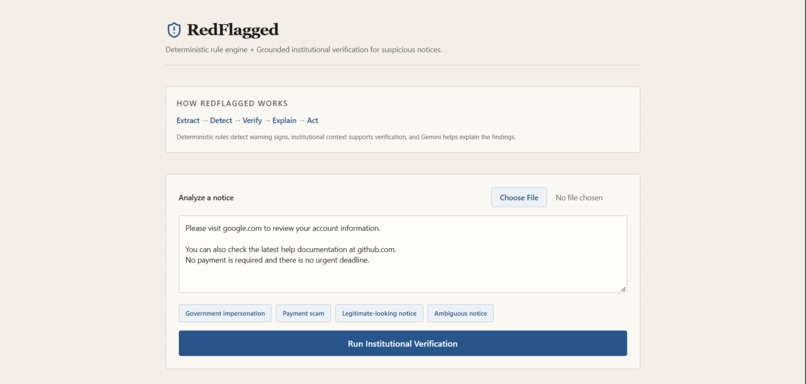Viewport: 806px width, 384px height.
Task: Click the RedFlagged title heading
Action: (233, 30)
